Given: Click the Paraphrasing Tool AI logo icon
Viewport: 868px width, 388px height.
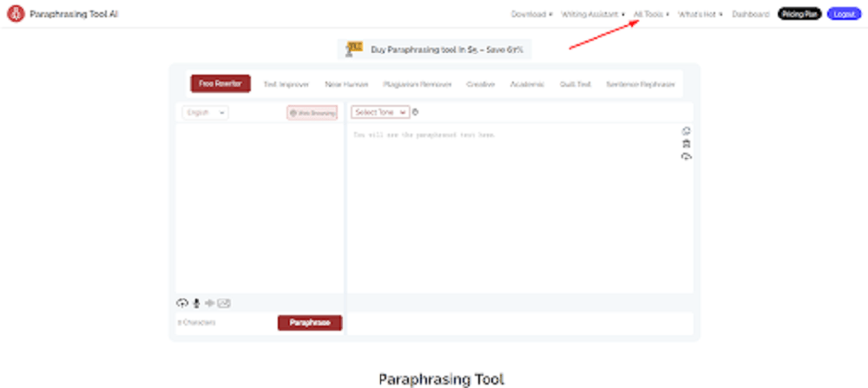Looking at the screenshot, I should 15,14.
